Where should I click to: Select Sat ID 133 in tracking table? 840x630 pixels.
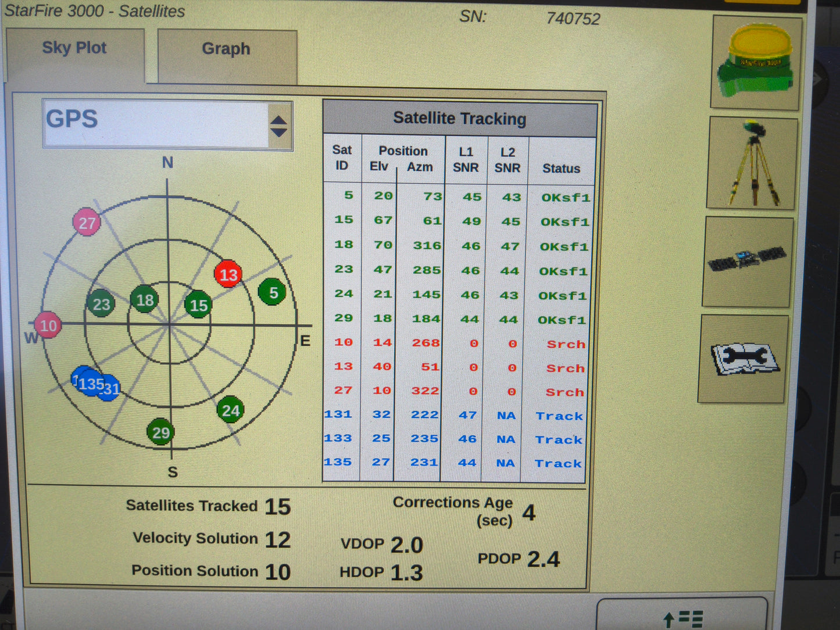point(338,438)
